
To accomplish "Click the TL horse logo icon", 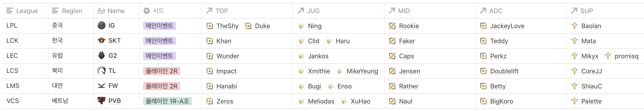I will tap(101, 71).
